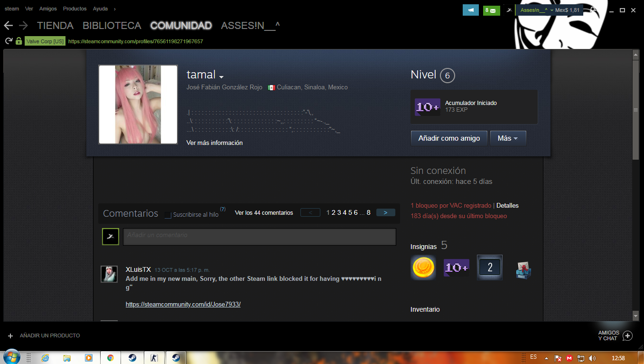This screenshot has width=644, height=364.
Task: Reload the page with refresh icon
Action: tap(9, 41)
